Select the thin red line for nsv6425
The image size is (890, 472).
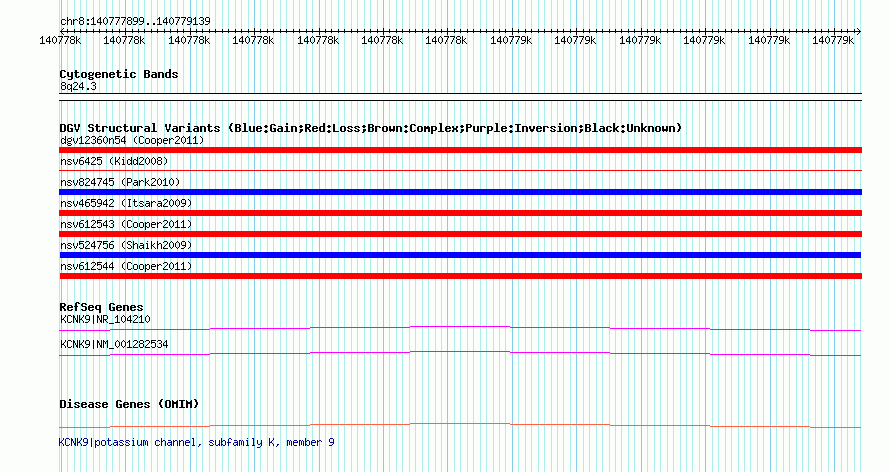460,170
